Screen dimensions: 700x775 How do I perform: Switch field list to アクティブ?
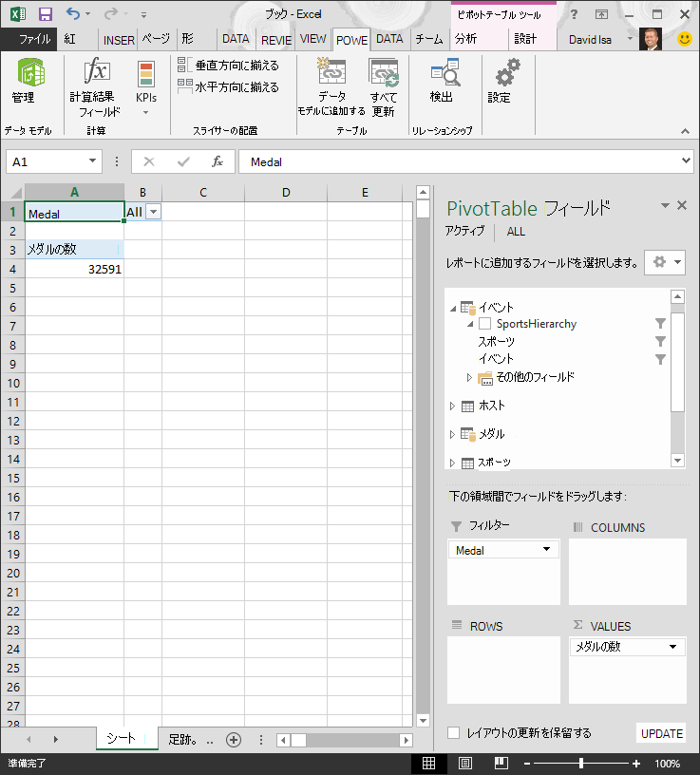[x=464, y=231]
